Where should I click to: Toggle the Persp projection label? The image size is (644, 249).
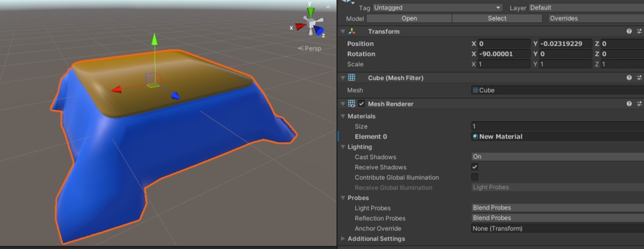(309, 48)
